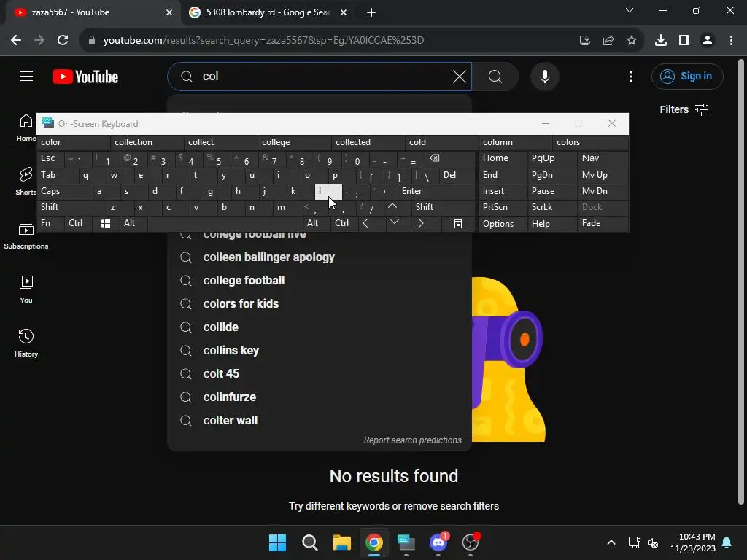Pick the 'collection' word prediction
Screen dimensions: 747x560
(x=147, y=142)
